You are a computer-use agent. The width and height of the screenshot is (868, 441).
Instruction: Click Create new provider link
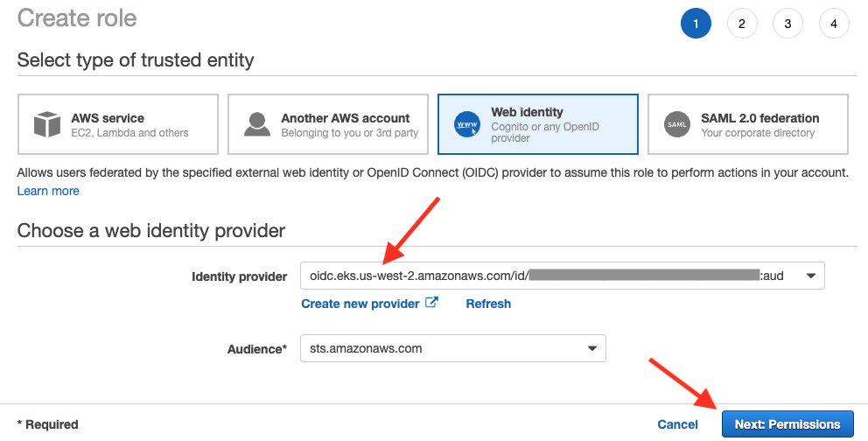(360, 304)
